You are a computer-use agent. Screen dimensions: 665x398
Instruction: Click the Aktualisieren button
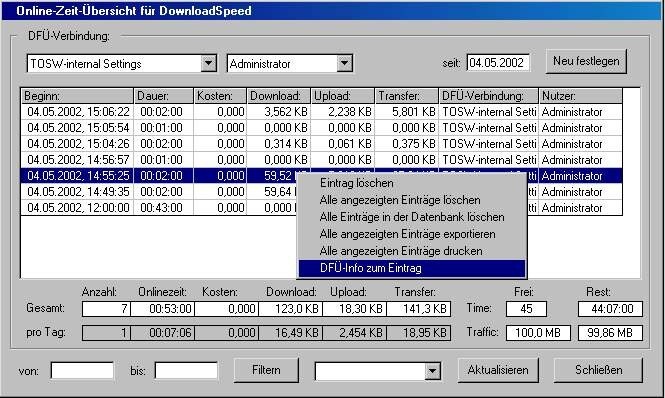[x=498, y=370]
